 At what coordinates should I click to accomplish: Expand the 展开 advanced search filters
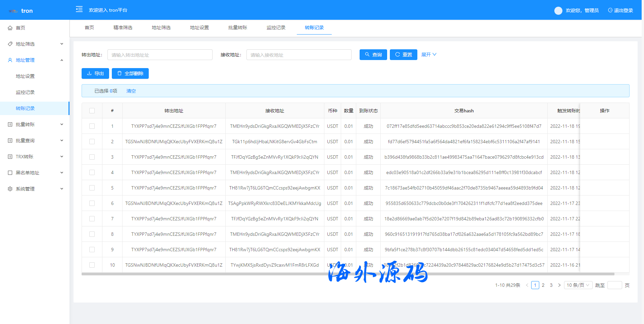tap(428, 55)
